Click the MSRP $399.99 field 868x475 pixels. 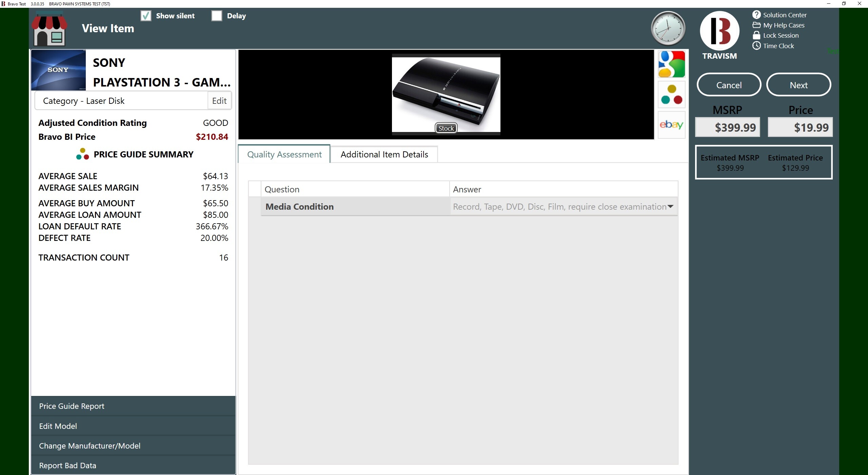[x=728, y=127]
